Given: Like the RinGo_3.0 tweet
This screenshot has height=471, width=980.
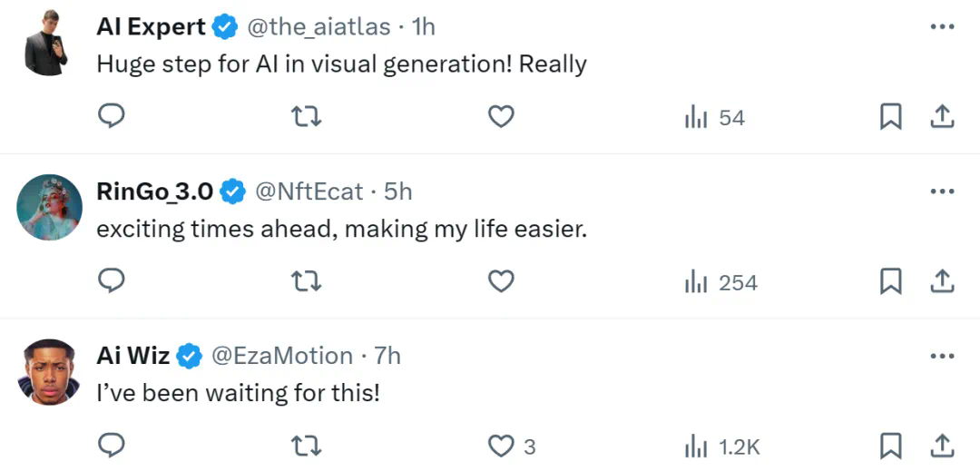Looking at the screenshot, I should pos(501,282).
